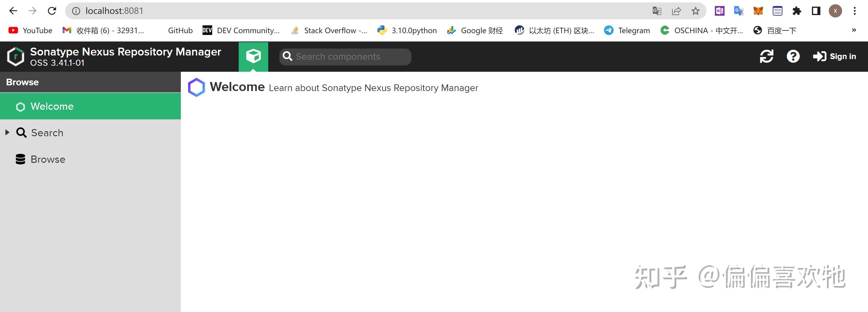Open OneNote web clipper extension
The image size is (868, 312).
coord(719,11)
